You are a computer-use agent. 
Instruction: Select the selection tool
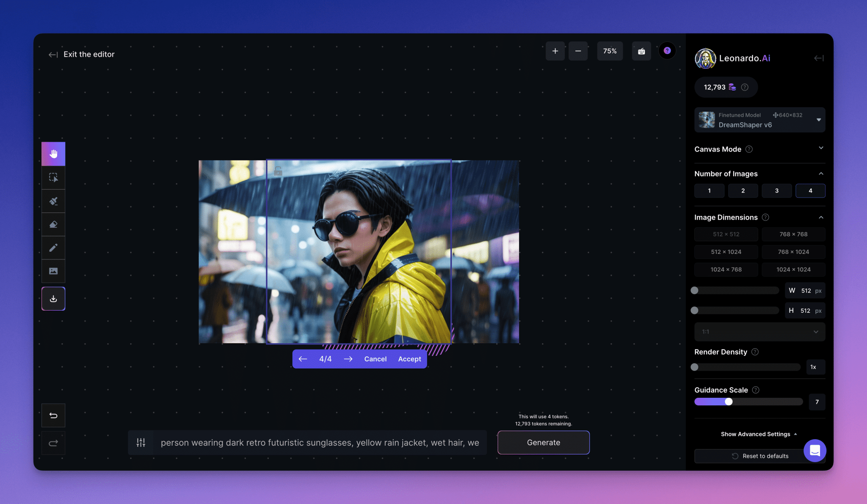(x=53, y=177)
